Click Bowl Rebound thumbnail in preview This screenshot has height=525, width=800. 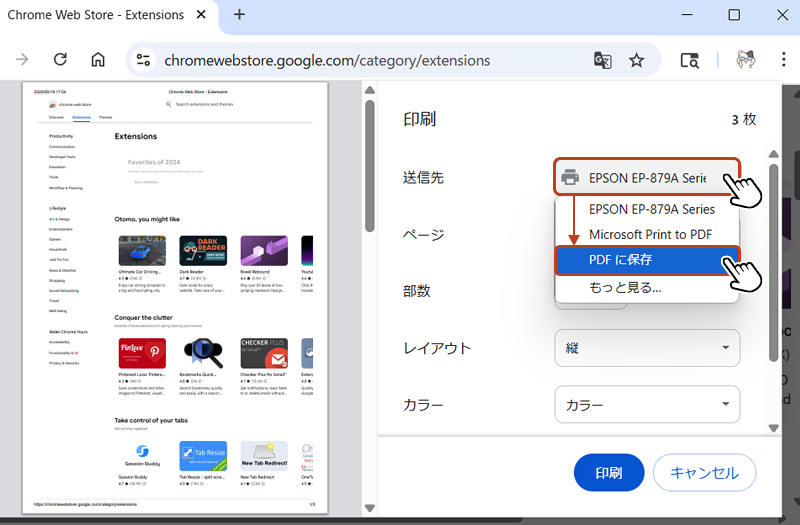click(x=264, y=251)
